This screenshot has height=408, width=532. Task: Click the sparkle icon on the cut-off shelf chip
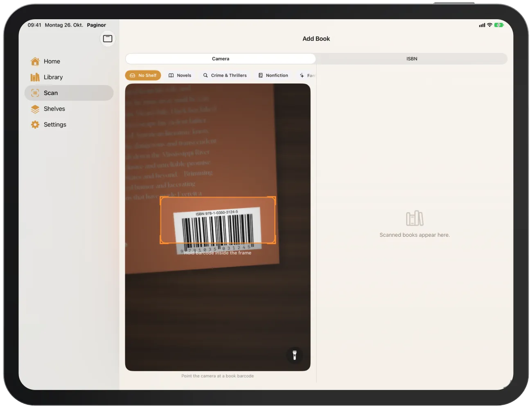[302, 76]
